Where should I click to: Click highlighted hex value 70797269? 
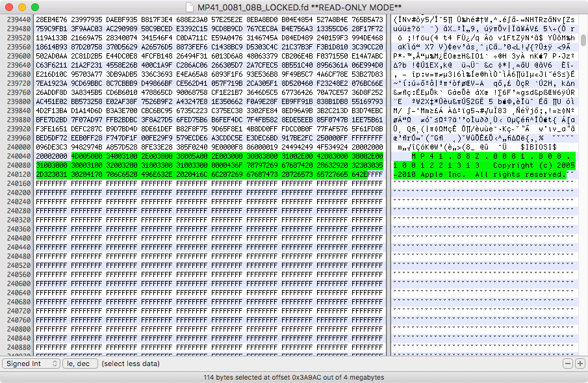click(x=262, y=165)
